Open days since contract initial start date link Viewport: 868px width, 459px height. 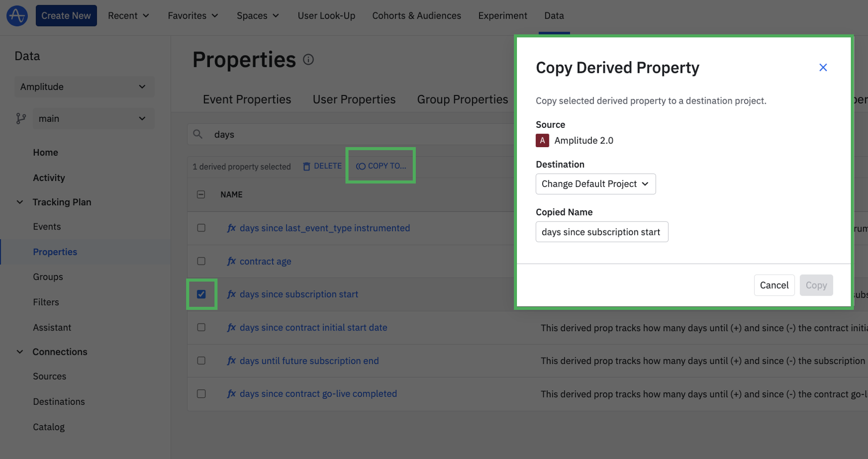pos(314,328)
